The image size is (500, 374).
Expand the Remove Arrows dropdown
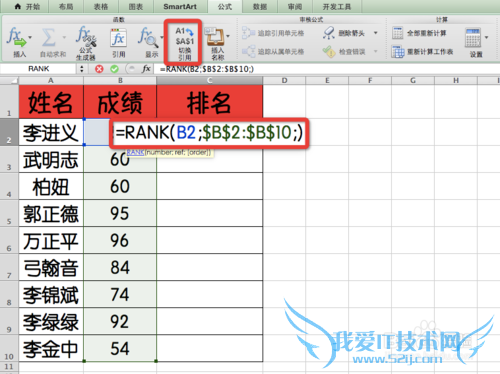[376, 33]
